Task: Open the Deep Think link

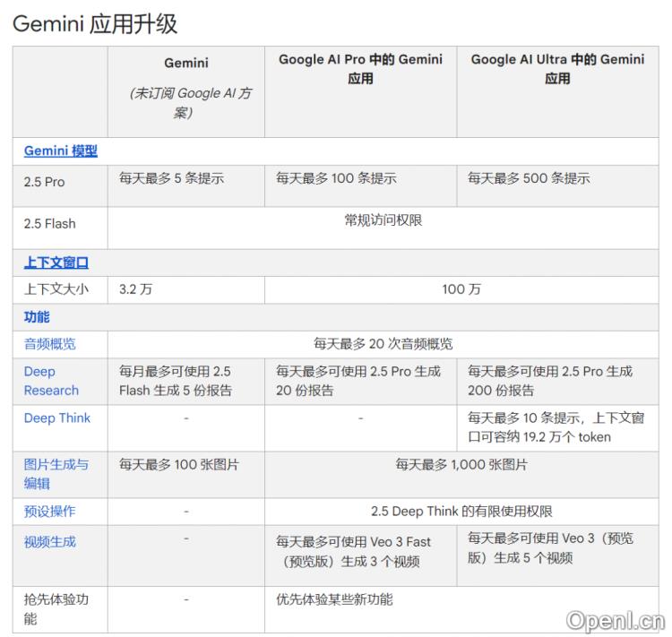Action: click(x=57, y=418)
